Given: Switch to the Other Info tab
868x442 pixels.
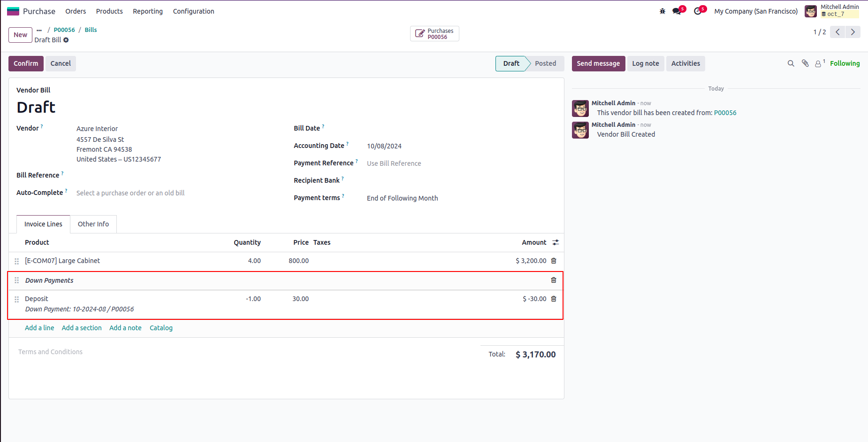Looking at the screenshot, I should click(x=93, y=224).
